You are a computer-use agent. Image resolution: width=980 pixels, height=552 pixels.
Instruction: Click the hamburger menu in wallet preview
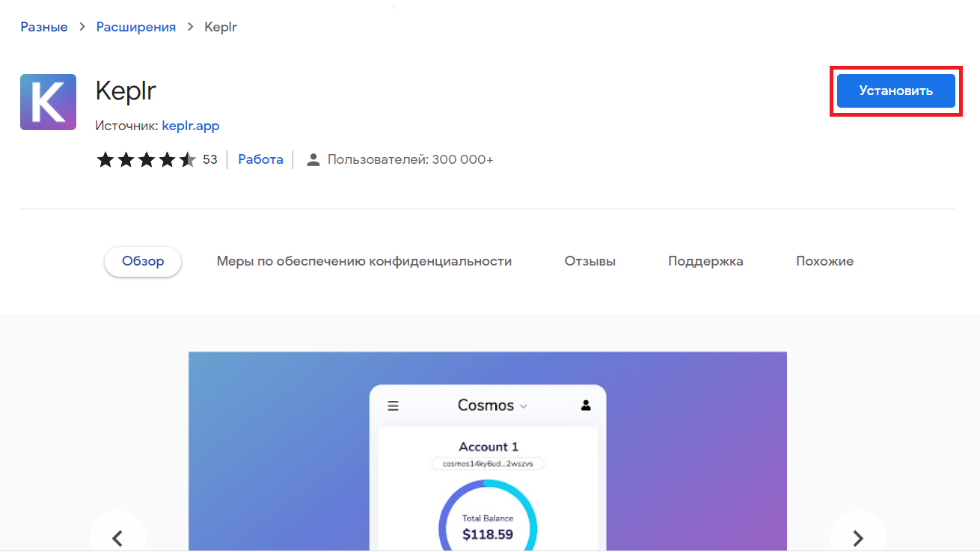tap(393, 405)
